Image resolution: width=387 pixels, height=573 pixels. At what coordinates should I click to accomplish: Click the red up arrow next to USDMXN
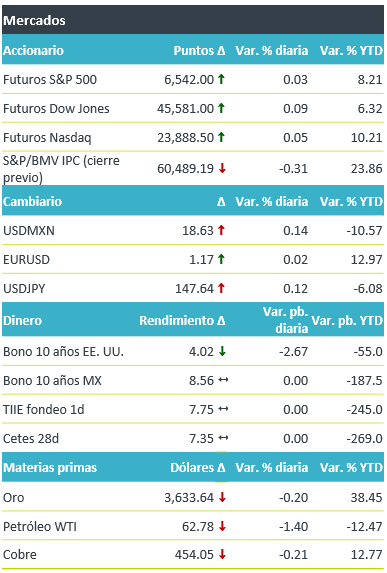tap(221, 230)
